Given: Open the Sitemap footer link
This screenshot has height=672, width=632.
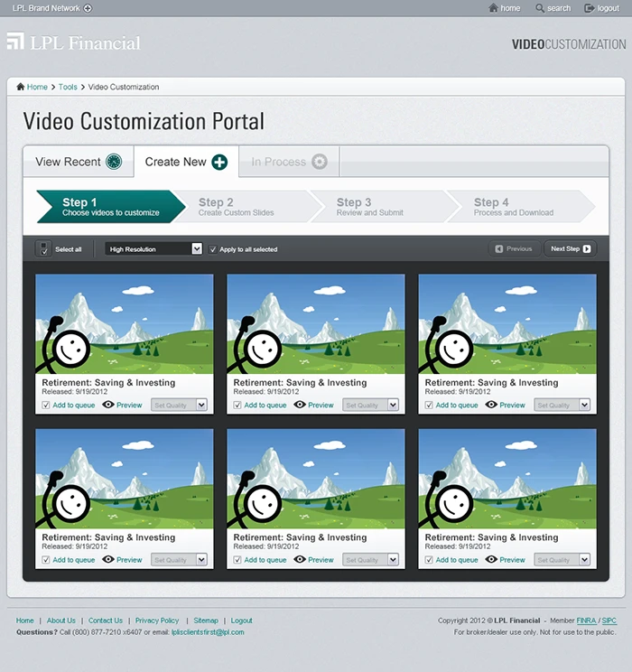Looking at the screenshot, I should pyautogui.click(x=206, y=621).
